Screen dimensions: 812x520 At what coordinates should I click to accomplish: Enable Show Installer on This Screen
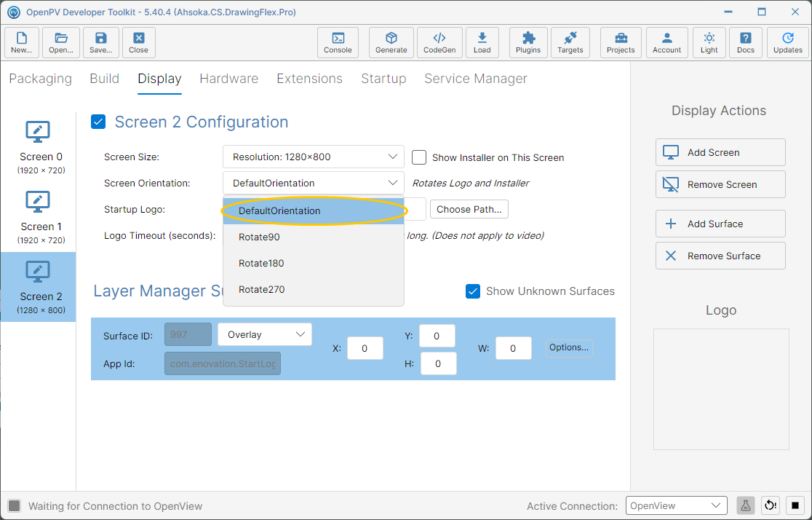pyautogui.click(x=419, y=157)
